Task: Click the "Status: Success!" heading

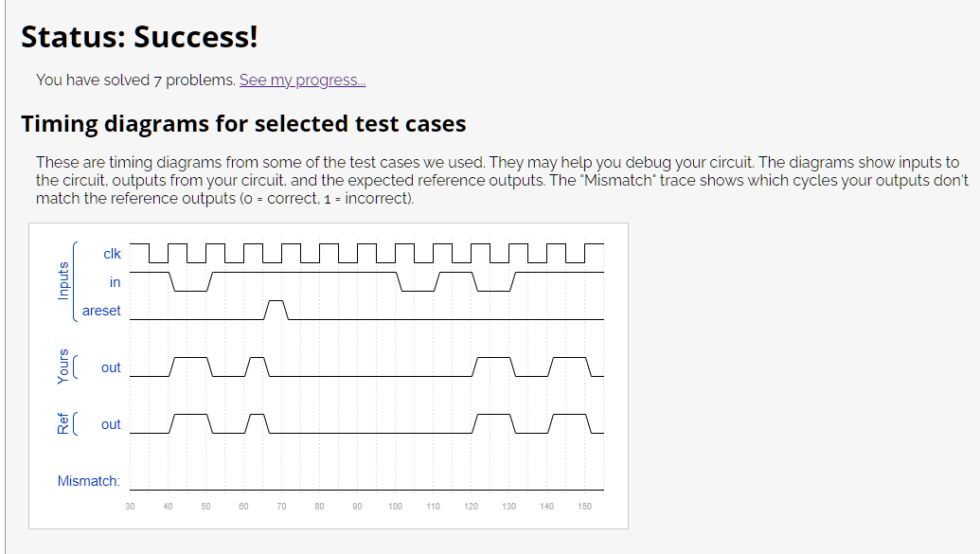Action: (139, 37)
